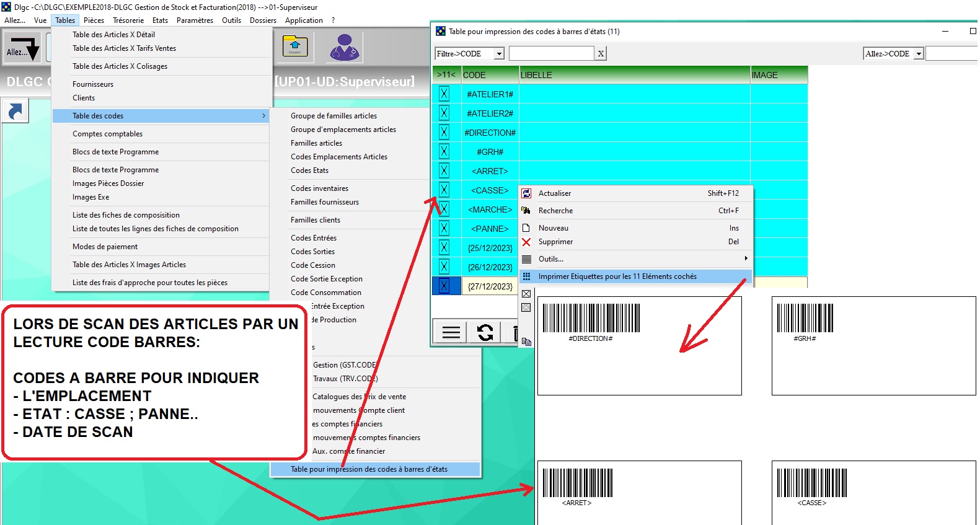Select the #GRH# barcode label preview
The width and height of the screenshot is (980, 525).
tap(874, 346)
